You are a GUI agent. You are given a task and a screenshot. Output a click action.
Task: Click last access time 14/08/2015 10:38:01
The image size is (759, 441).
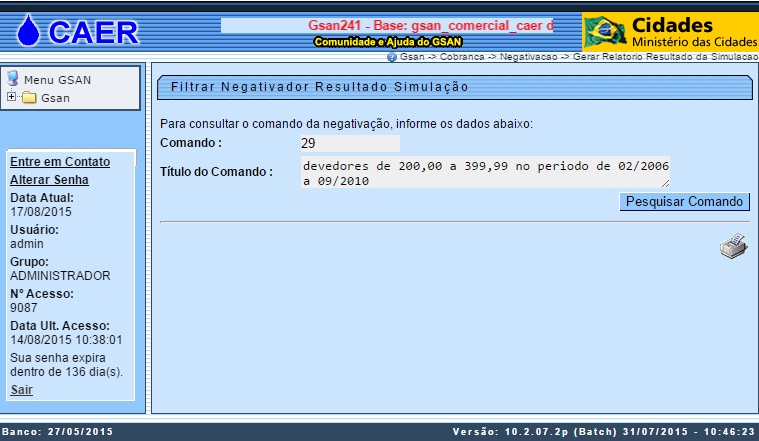point(66,339)
